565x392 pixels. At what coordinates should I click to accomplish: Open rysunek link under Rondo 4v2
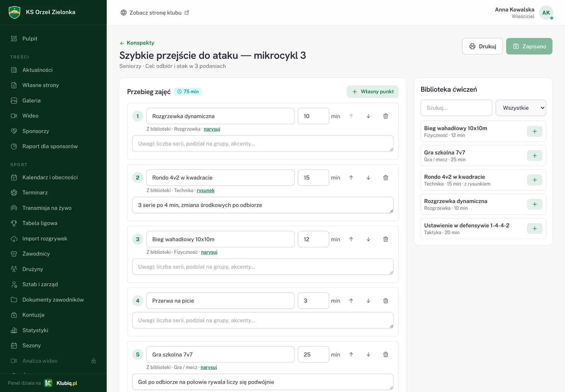point(206,191)
